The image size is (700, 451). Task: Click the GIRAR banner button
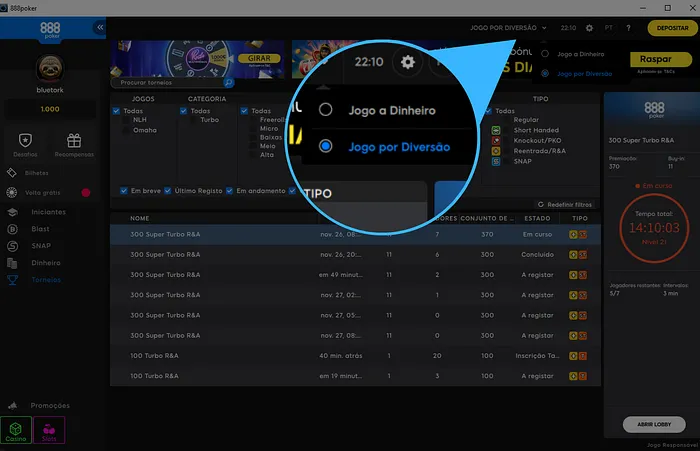pyautogui.click(x=259, y=58)
